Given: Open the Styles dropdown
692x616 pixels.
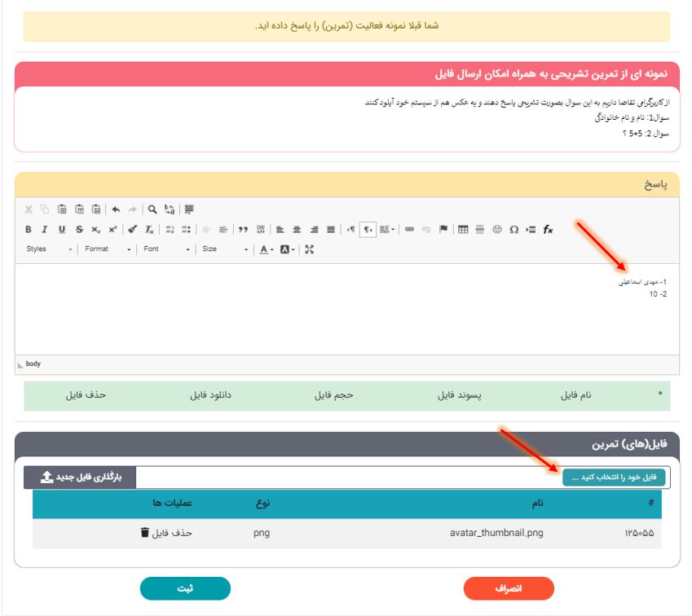Looking at the screenshot, I should 49,249.
